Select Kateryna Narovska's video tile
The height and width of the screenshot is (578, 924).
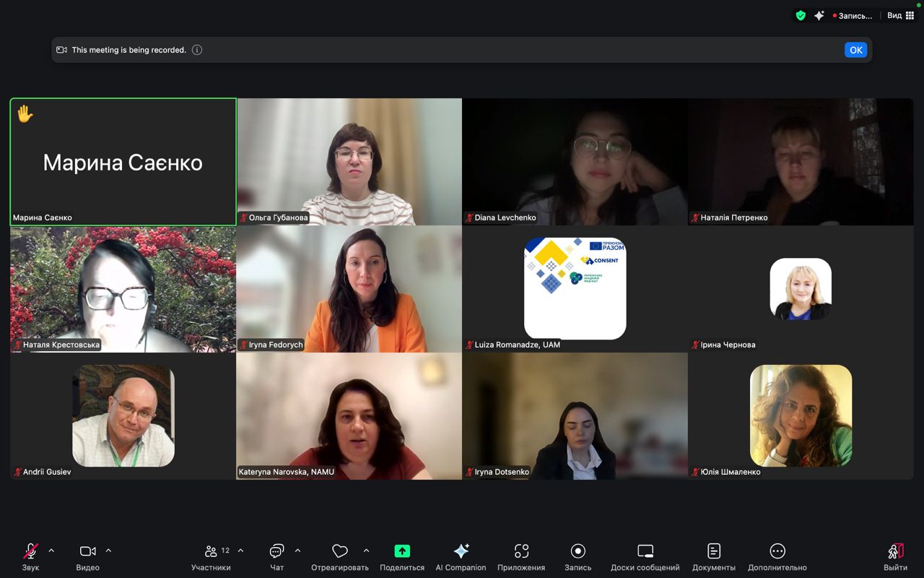point(349,416)
